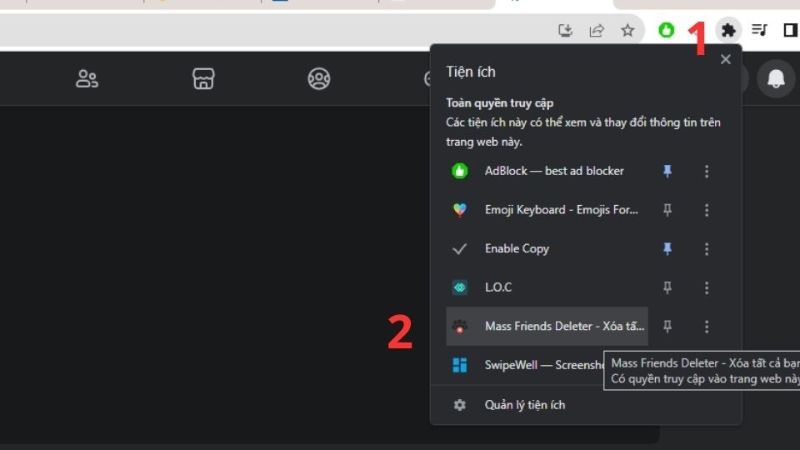Open the browser side panel icon
Screen dimensions: 800x450
pyautogui.click(x=790, y=30)
